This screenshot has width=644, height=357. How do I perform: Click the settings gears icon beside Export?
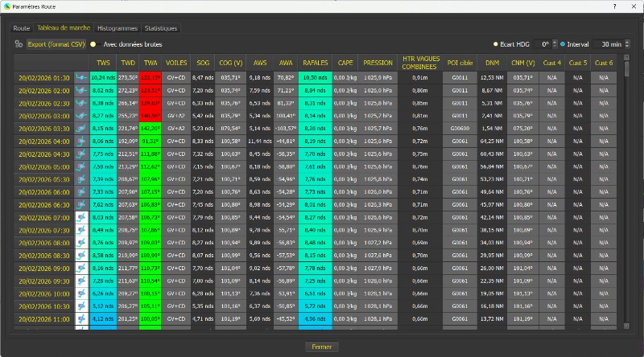tap(18, 44)
